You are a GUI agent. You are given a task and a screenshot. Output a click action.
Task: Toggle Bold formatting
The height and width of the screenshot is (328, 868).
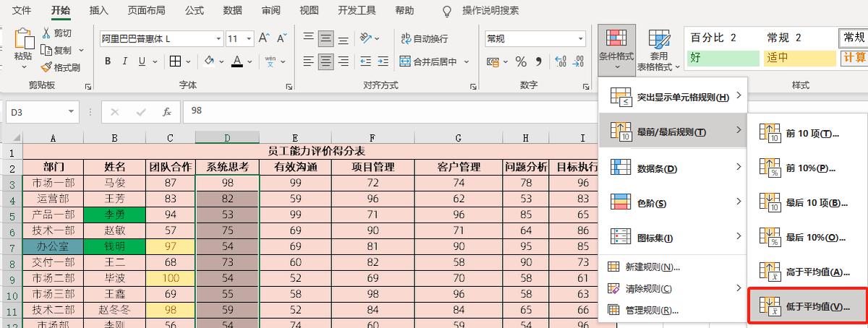[108, 61]
